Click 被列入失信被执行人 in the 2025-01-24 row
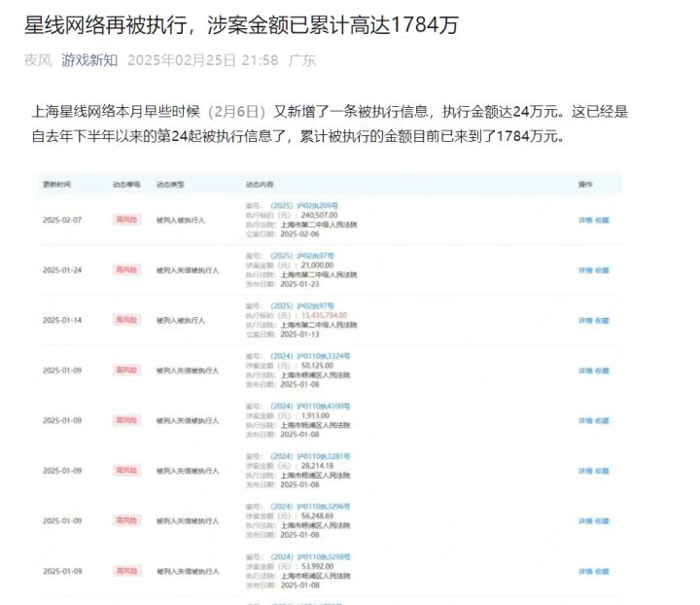Image resolution: width=700 pixels, height=605 pixels. click(x=188, y=270)
